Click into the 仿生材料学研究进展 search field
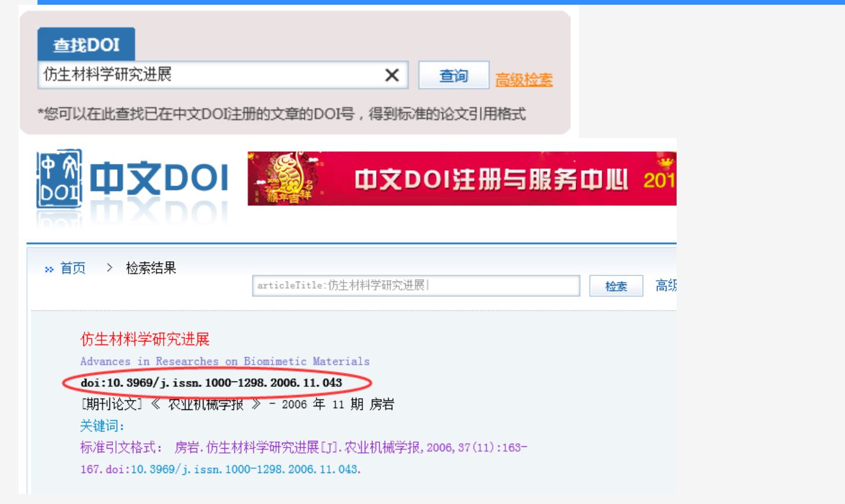Image resolution: width=845 pixels, height=504 pixels. 211,75
